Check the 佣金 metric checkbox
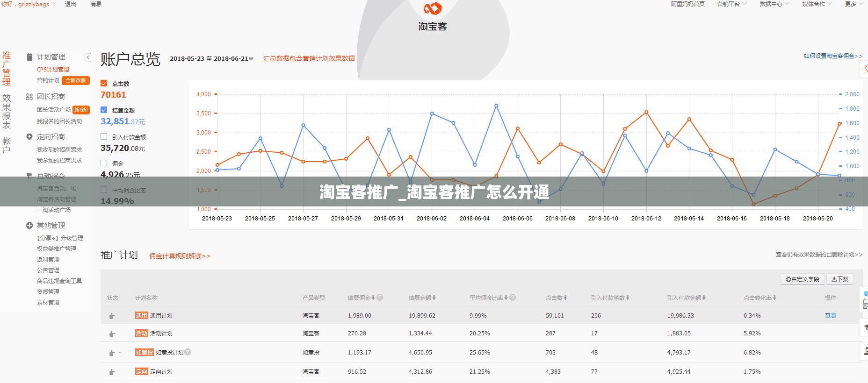Screen dimensions: 868x383 click(x=104, y=163)
